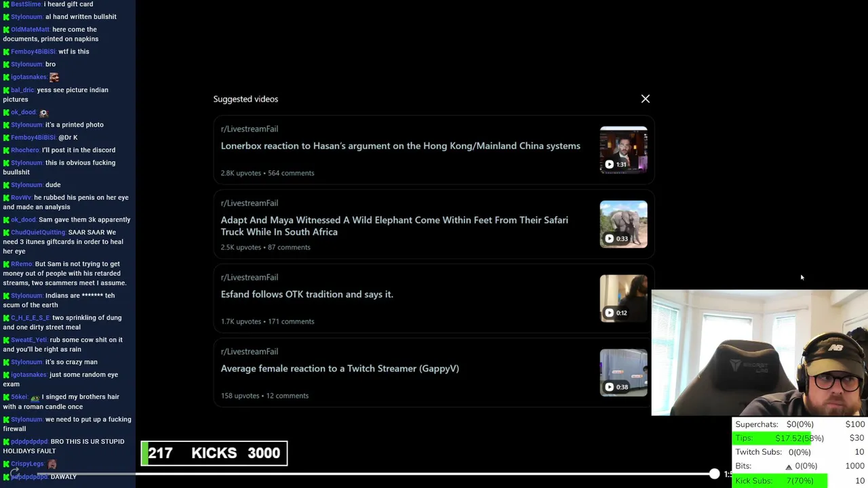Viewport: 868px width, 488px height.
Task: Click the Kick Subs 7(70%) progress bar
Action: [800, 481]
